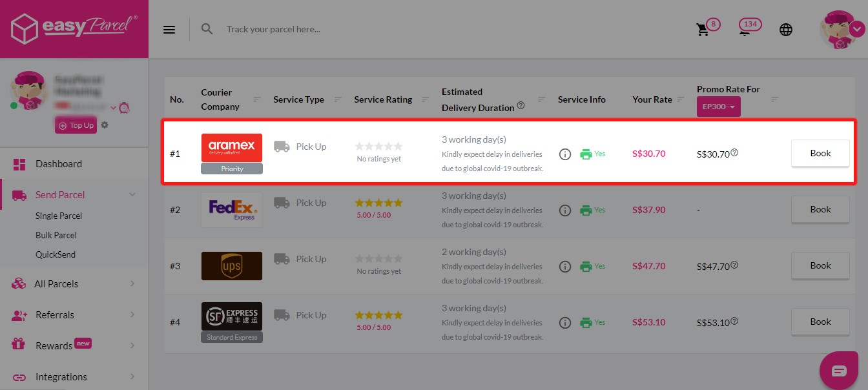The image size is (868, 390).
Task: Open the live chat bubble
Action: pos(838,371)
